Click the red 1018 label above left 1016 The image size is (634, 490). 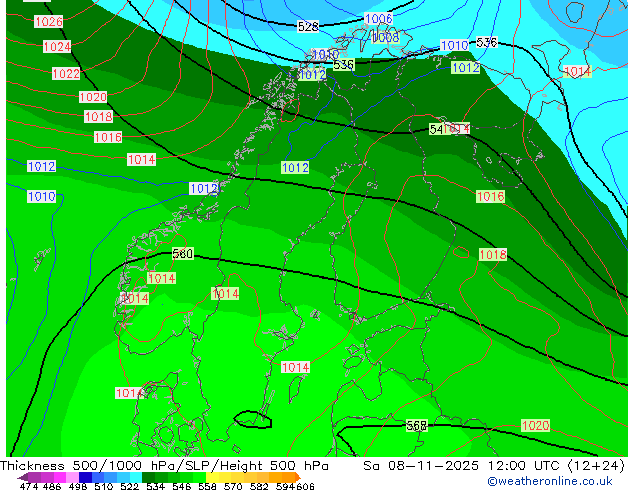point(99,117)
